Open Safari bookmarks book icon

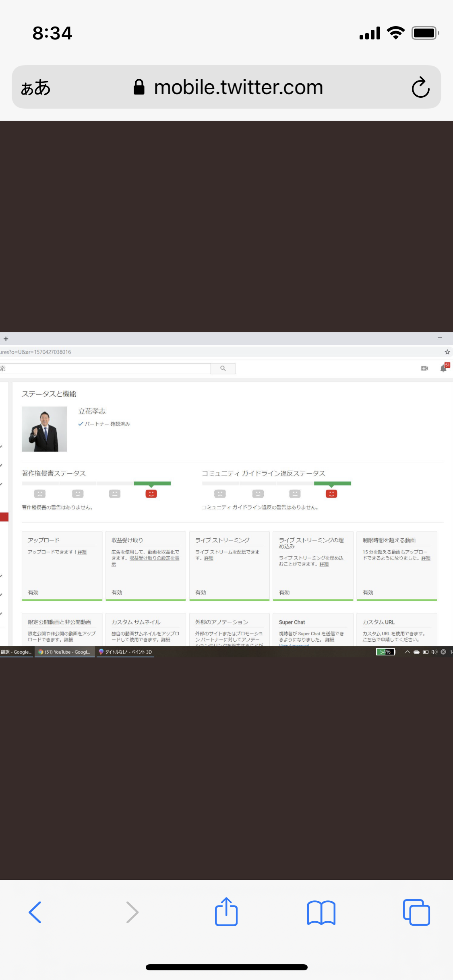click(x=321, y=912)
